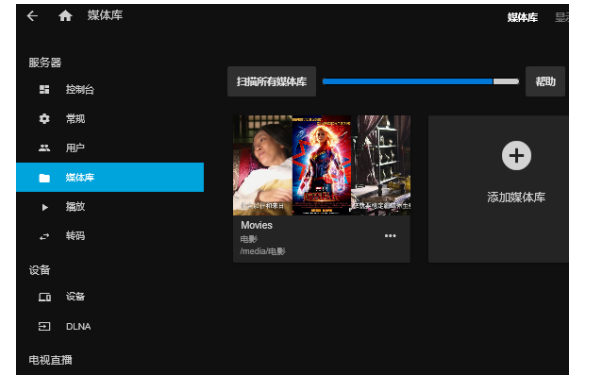Select the 添加媒体库 card label
Viewport: 595px width, 378px height.
click(x=516, y=197)
